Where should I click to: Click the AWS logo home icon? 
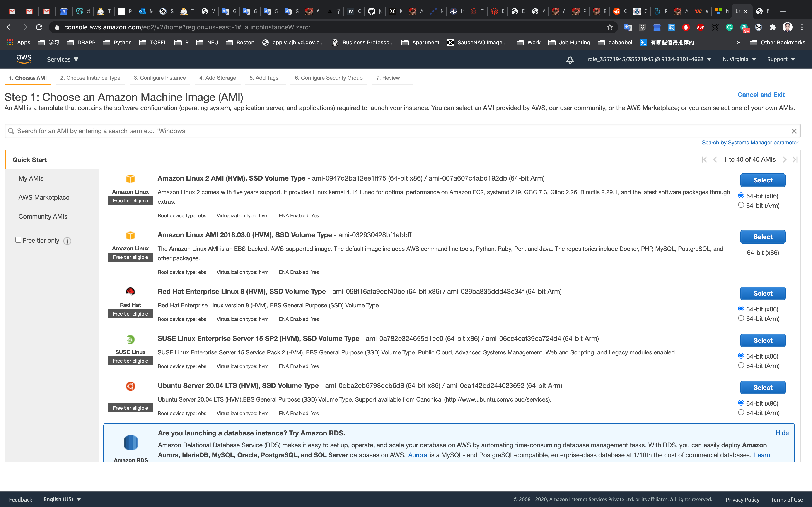coord(24,59)
